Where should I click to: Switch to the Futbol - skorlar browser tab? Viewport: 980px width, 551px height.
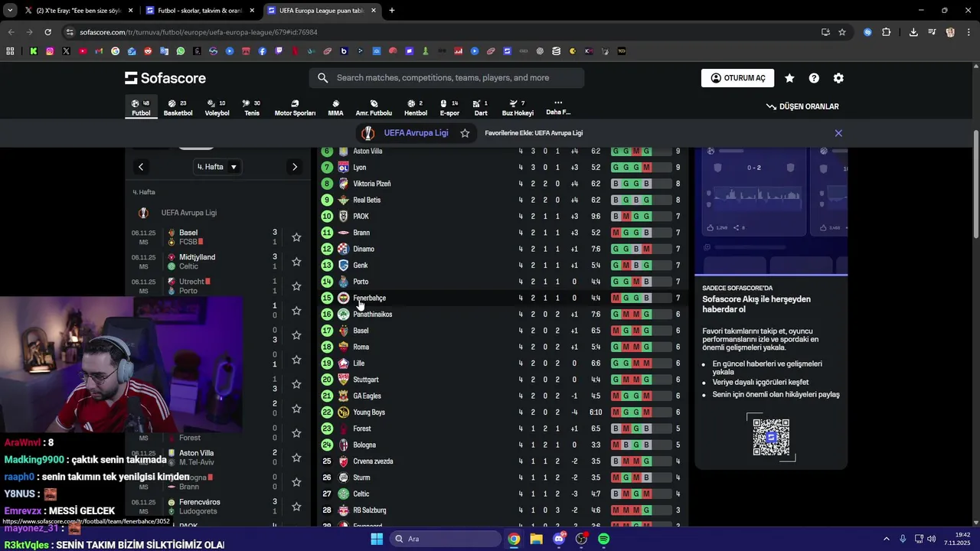coord(199,11)
